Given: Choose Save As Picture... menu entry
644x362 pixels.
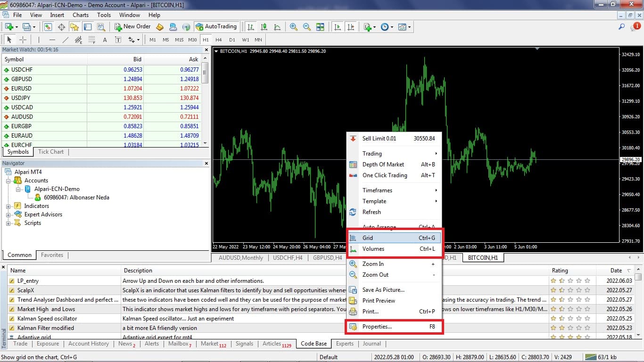Looking at the screenshot, I should [x=394, y=290].
